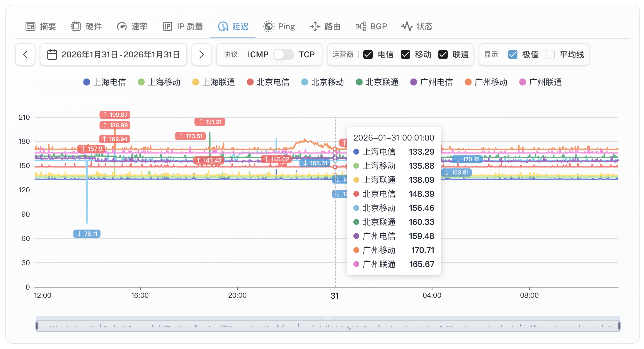Click the Ping globe icon
644x349 pixels.
[x=268, y=26]
